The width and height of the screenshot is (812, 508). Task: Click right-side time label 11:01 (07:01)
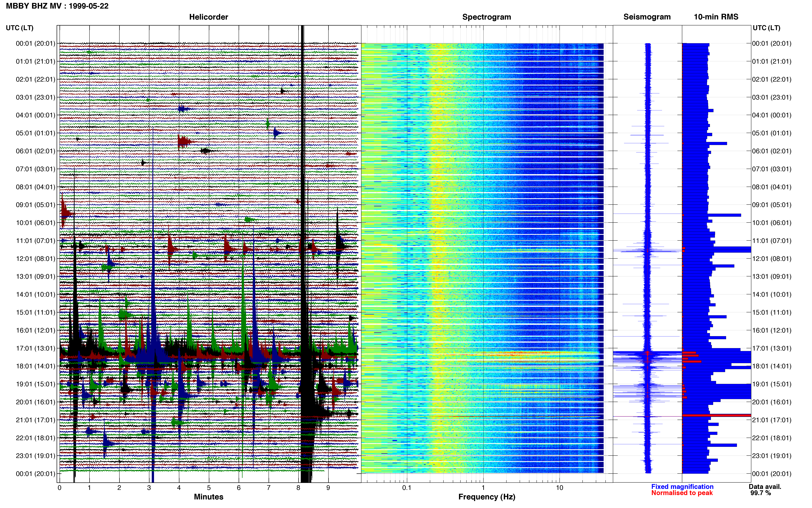click(772, 240)
